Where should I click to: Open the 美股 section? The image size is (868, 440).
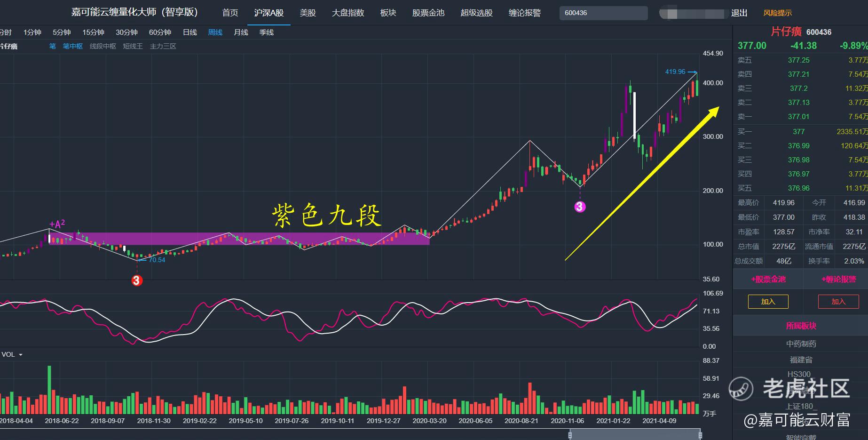tap(308, 13)
